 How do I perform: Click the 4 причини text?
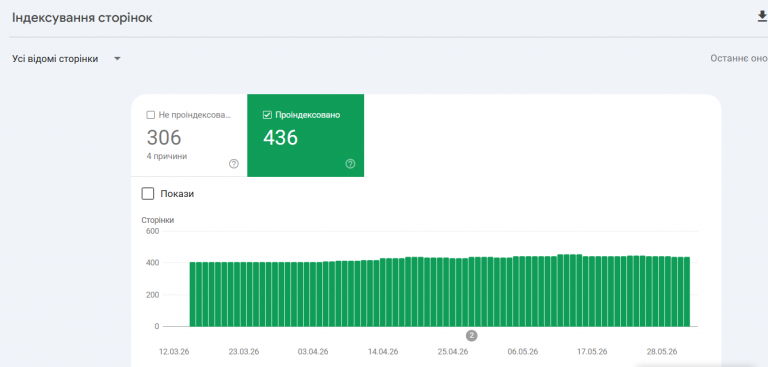click(167, 156)
